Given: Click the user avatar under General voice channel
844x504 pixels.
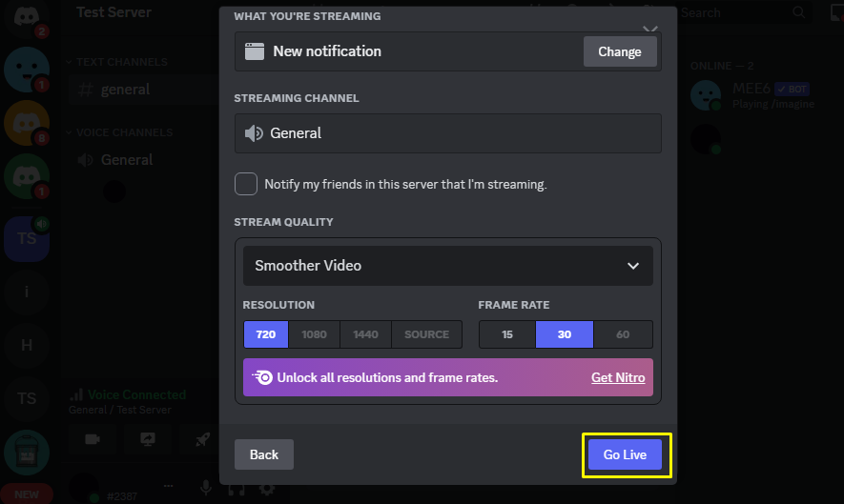Looking at the screenshot, I should [114, 192].
